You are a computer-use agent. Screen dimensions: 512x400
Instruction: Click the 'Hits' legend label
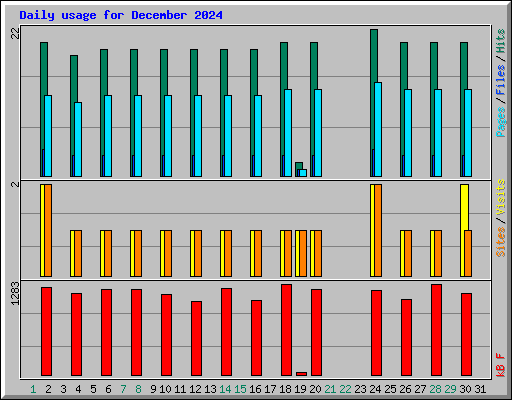click(x=500, y=41)
